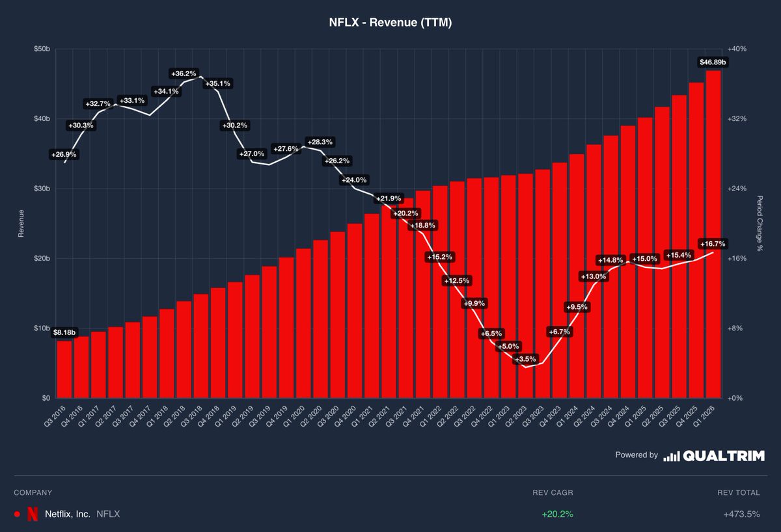Click the +9.9% growth data label
Viewport: 781px width, 532px height.
tap(474, 304)
